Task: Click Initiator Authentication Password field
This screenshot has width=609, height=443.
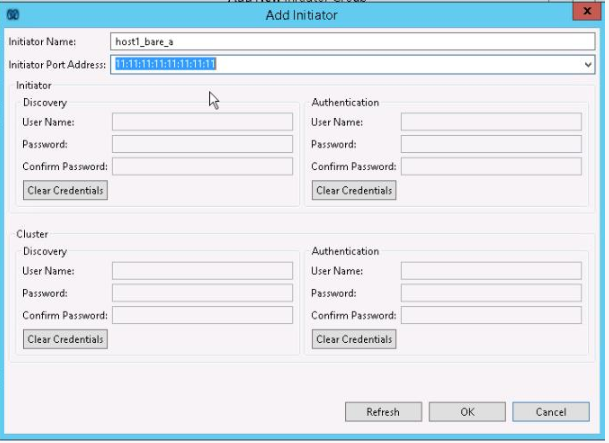Action: pos(491,144)
